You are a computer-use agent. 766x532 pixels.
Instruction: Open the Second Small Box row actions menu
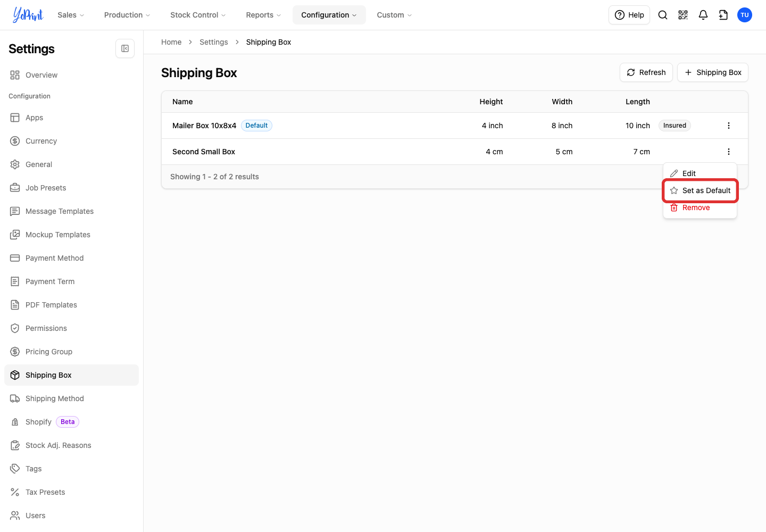[729, 152]
